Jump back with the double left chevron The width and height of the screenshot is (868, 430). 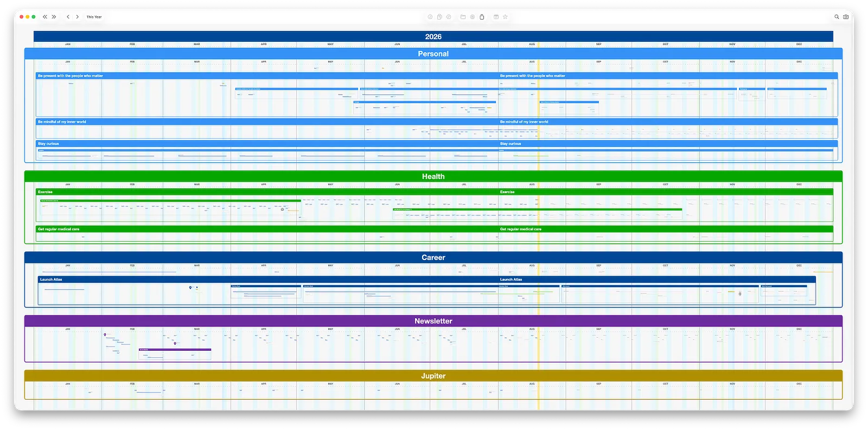45,17
